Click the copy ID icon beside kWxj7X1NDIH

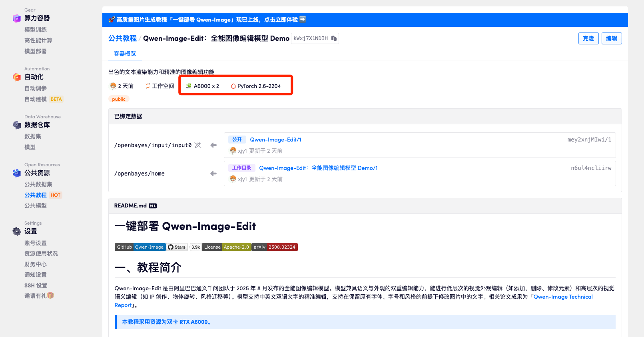334,38
